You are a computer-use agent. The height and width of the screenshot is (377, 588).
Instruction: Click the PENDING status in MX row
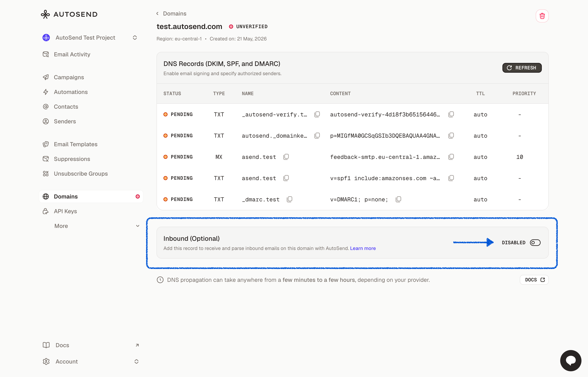pos(178,157)
